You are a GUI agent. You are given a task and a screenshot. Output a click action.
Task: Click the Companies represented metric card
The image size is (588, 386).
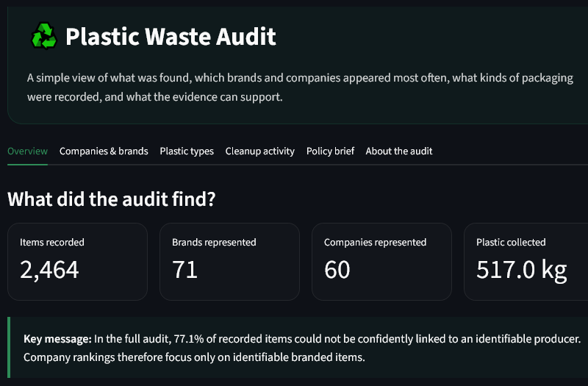(x=381, y=262)
